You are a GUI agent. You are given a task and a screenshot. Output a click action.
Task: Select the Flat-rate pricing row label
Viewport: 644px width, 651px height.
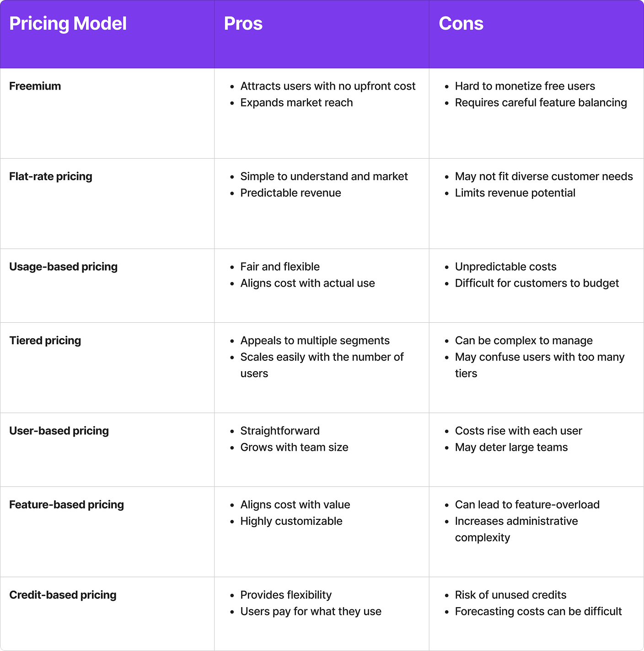51,176
